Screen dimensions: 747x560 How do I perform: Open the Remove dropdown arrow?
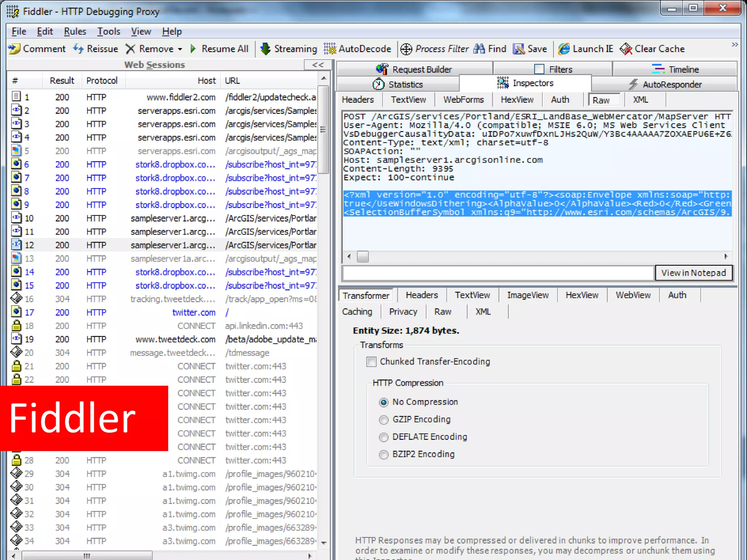point(180,49)
